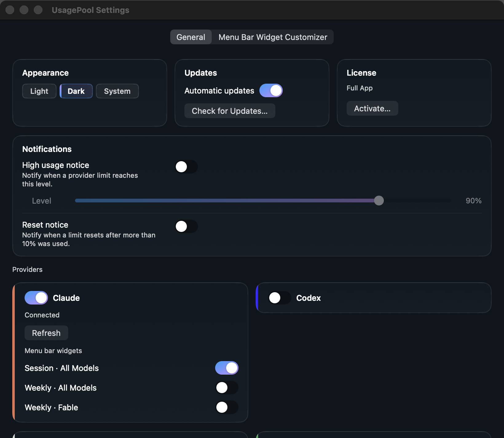Click the Menu bar widgets label
This screenshot has width=504, height=438.
[53, 351]
